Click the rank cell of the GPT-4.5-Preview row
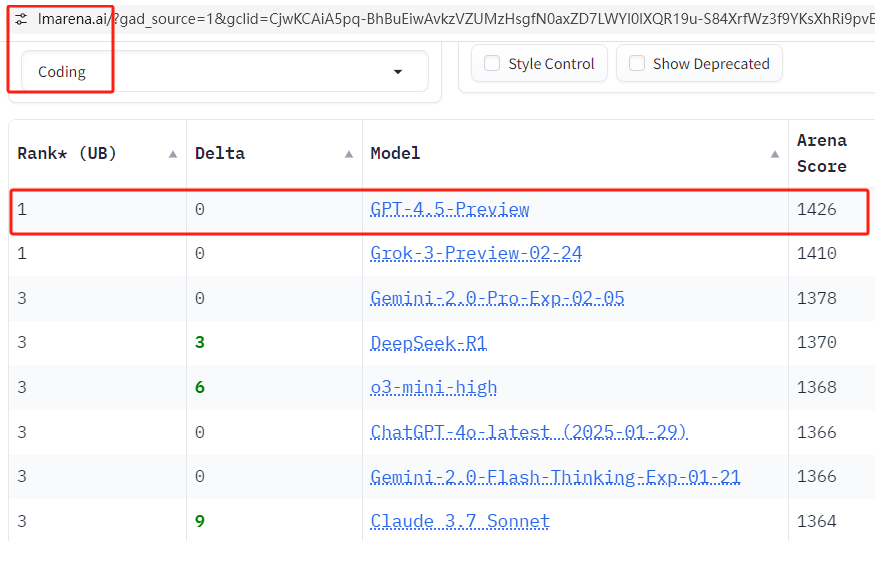 (98, 209)
